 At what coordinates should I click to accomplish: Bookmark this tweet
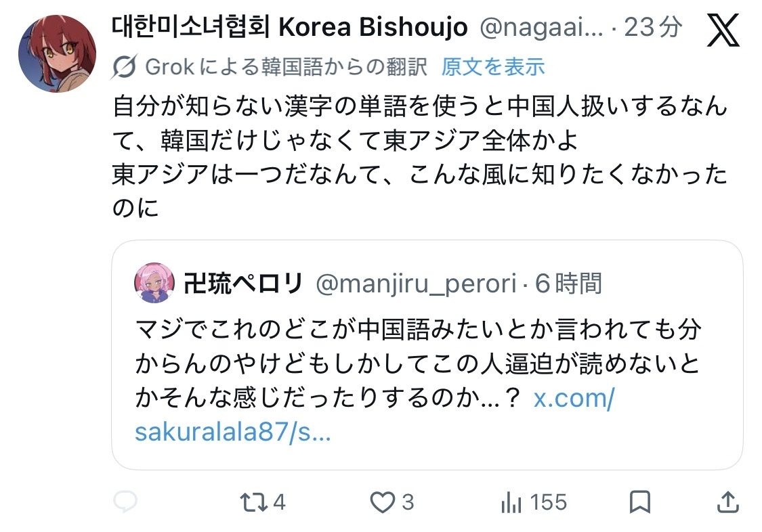[x=640, y=502]
